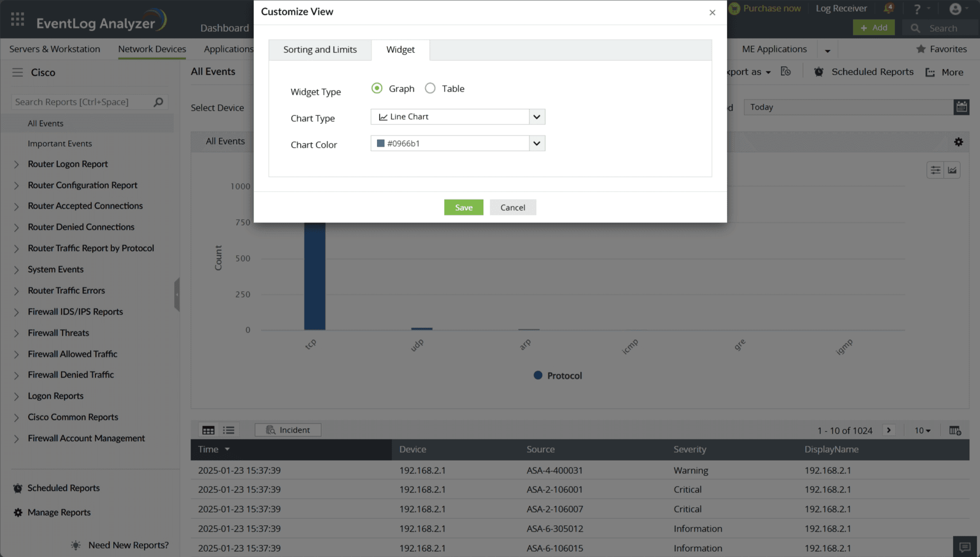Expand Router Configuration Report
980x557 pixels.
pyautogui.click(x=16, y=186)
